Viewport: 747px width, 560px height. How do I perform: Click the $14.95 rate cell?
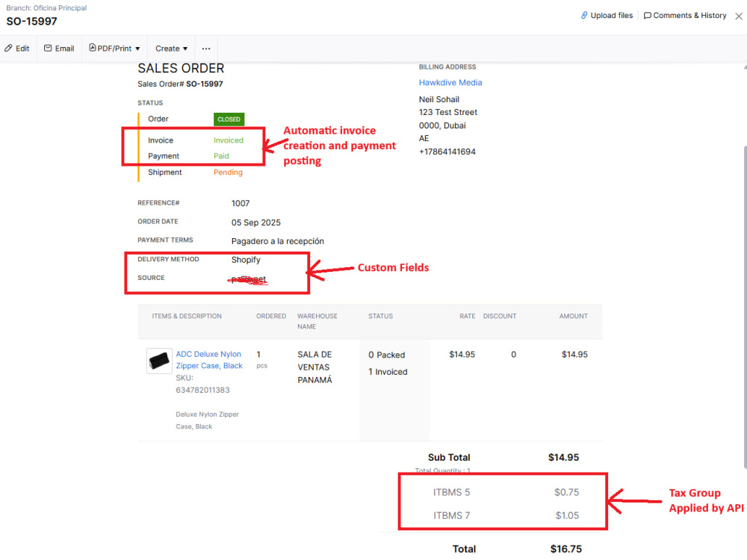pos(462,354)
